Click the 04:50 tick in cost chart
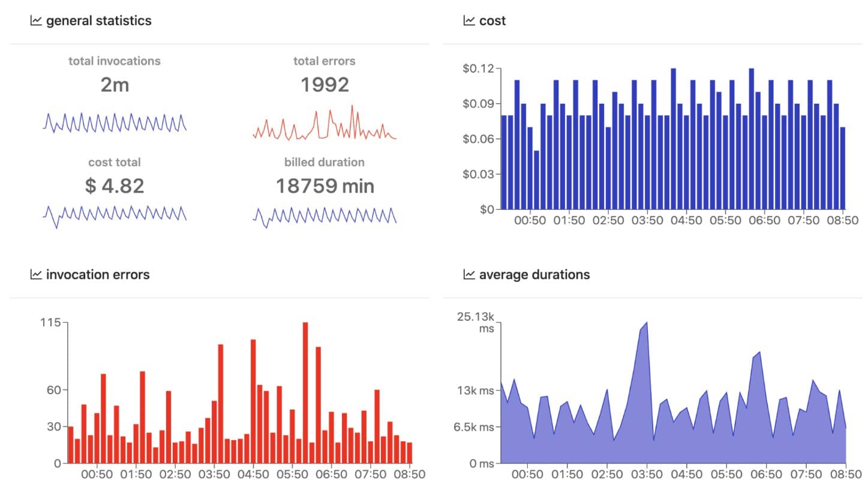 (x=686, y=221)
